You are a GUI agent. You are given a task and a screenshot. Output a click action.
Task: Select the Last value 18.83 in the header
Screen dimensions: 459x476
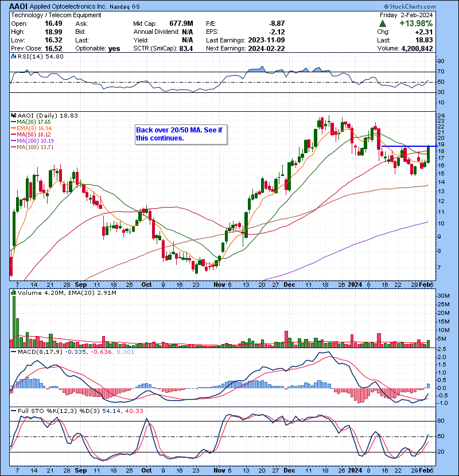[425, 40]
